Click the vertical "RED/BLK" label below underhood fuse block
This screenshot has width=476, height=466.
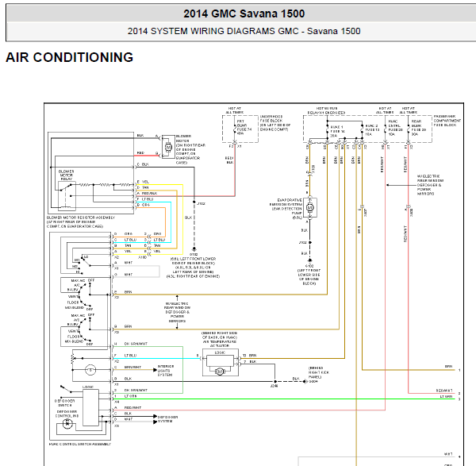point(229,160)
